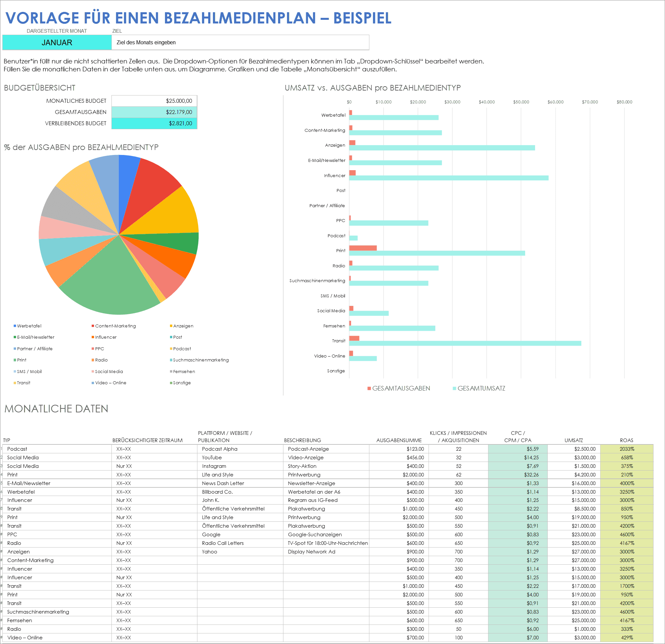
Task: Open the Fernsehen type cell in table
Action: tap(57, 620)
